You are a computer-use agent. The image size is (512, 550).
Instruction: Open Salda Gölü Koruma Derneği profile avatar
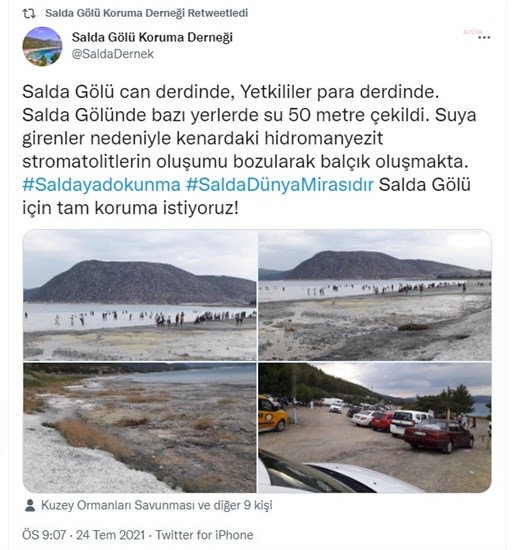click(x=42, y=46)
